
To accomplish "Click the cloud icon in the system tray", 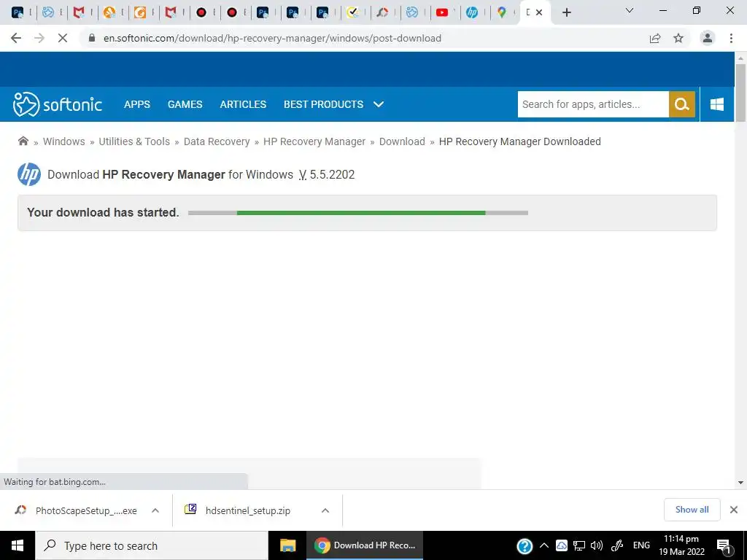I will 562,545.
